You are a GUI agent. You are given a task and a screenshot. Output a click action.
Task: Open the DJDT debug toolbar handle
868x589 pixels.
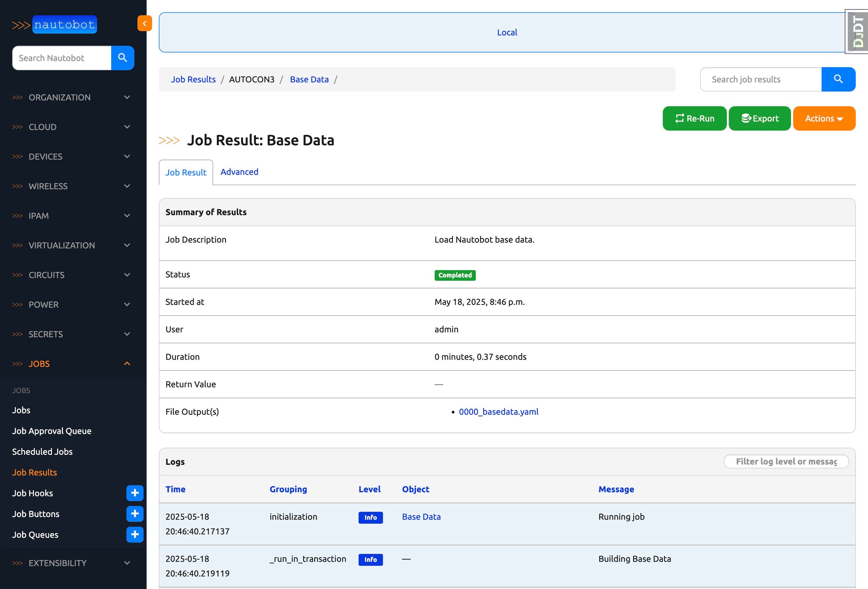pos(858,32)
